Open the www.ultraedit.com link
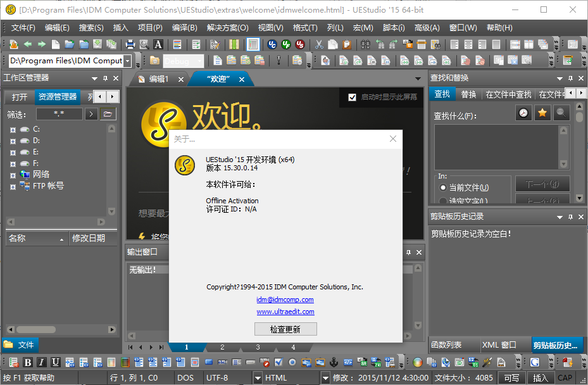Image resolution: width=588 pixels, height=385 pixels. pos(285,312)
